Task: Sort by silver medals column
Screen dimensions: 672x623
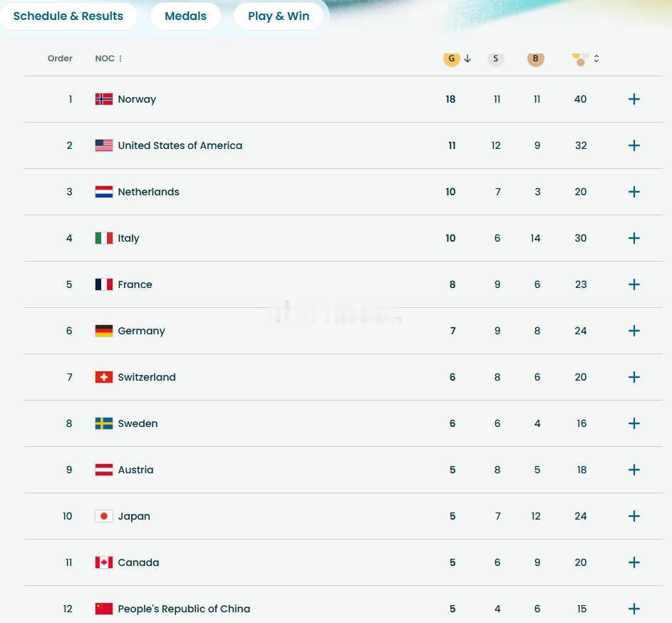Action: pyautogui.click(x=496, y=58)
